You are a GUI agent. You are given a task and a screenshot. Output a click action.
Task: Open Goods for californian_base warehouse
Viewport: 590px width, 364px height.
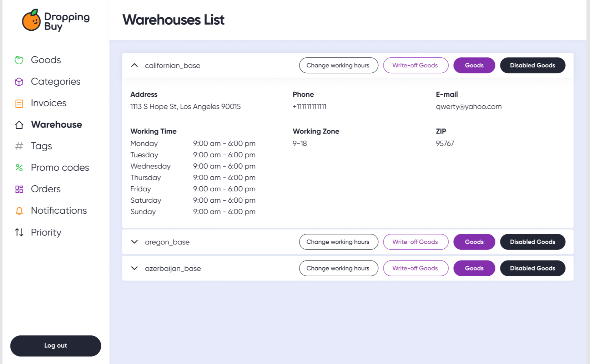click(474, 65)
